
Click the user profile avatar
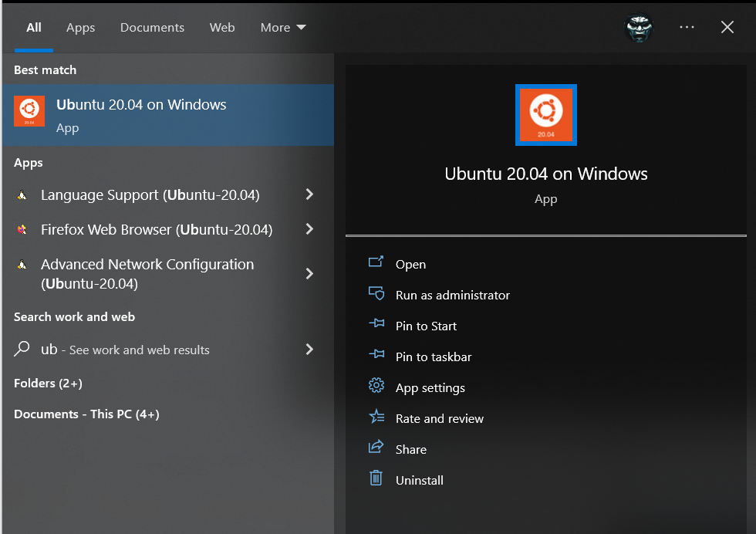coord(639,28)
